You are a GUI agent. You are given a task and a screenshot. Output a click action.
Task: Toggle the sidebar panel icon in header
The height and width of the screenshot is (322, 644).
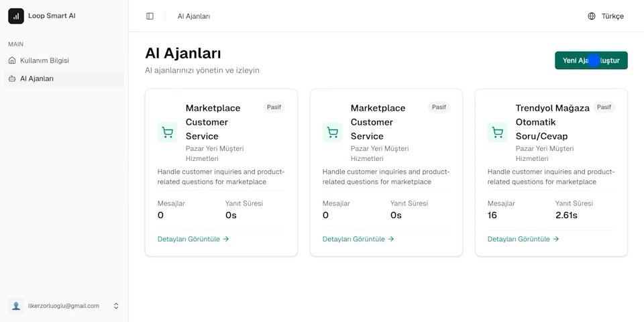(x=150, y=16)
